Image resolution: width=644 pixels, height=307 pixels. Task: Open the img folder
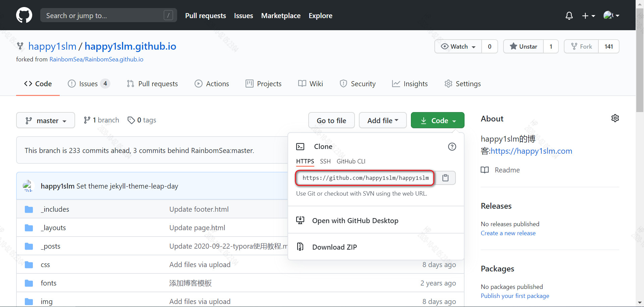coord(47,302)
